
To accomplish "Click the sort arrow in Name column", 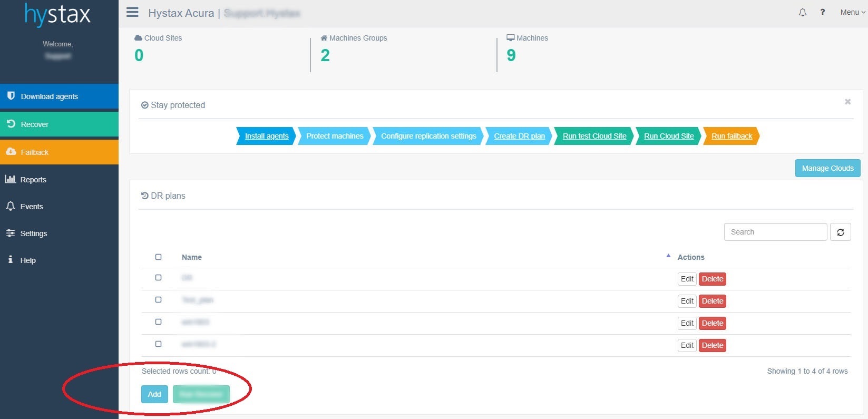I will (x=668, y=256).
